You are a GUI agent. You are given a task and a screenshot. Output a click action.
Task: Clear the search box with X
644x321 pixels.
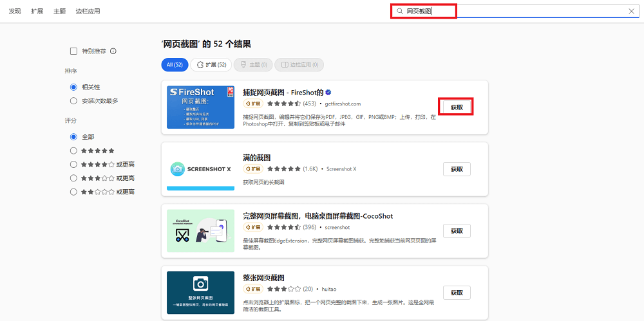click(632, 11)
